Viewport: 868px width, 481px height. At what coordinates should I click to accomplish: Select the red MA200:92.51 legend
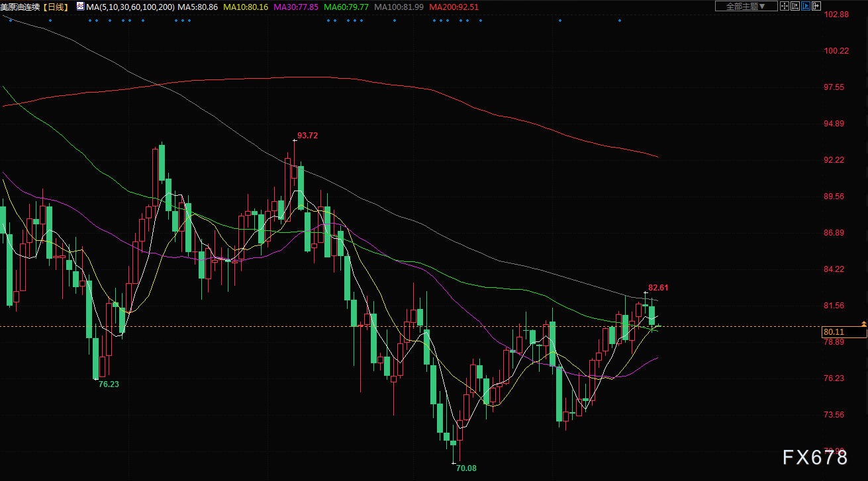coord(454,7)
